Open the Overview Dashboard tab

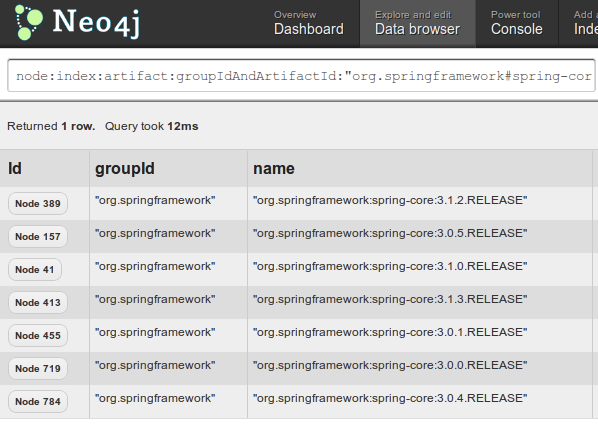point(309,24)
